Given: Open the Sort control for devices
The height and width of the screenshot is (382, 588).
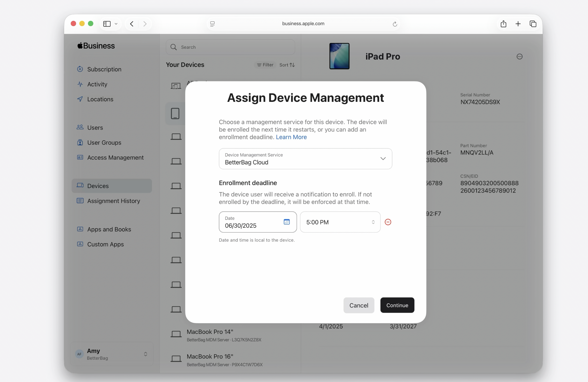Looking at the screenshot, I should (x=287, y=65).
